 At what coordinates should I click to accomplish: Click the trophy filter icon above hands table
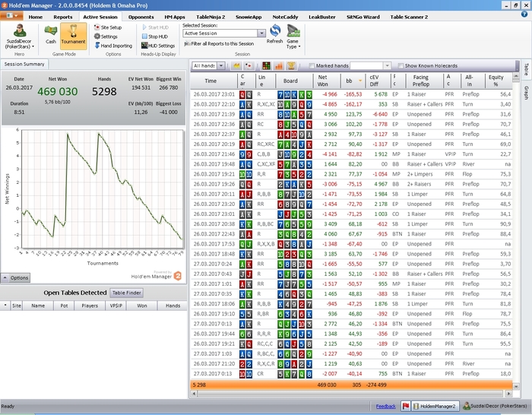291,66
